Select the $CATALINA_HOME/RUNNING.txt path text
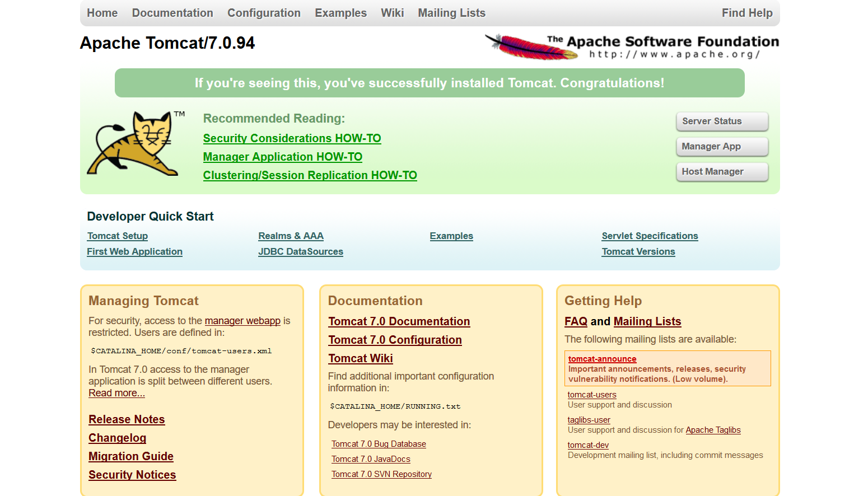Image resolution: width=868 pixels, height=496 pixels. (395, 406)
